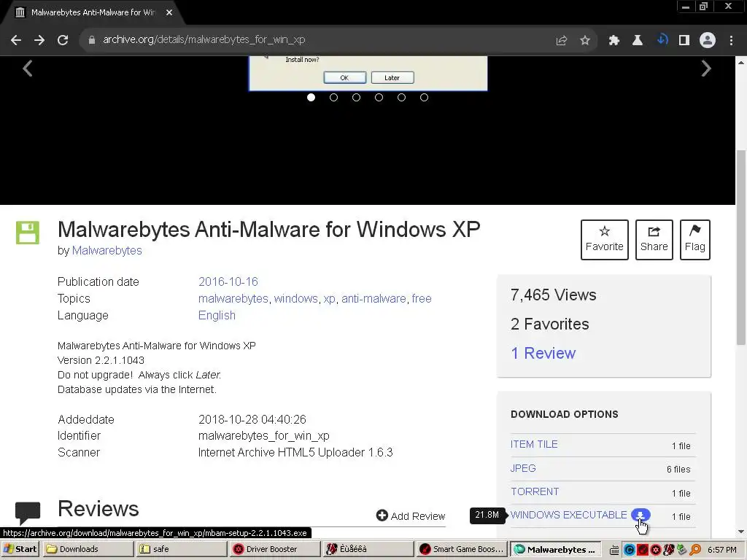Switch to Downloads taskbar window
Image resolution: width=747 pixels, height=560 pixels.
pyautogui.click(x=88, y=549)
